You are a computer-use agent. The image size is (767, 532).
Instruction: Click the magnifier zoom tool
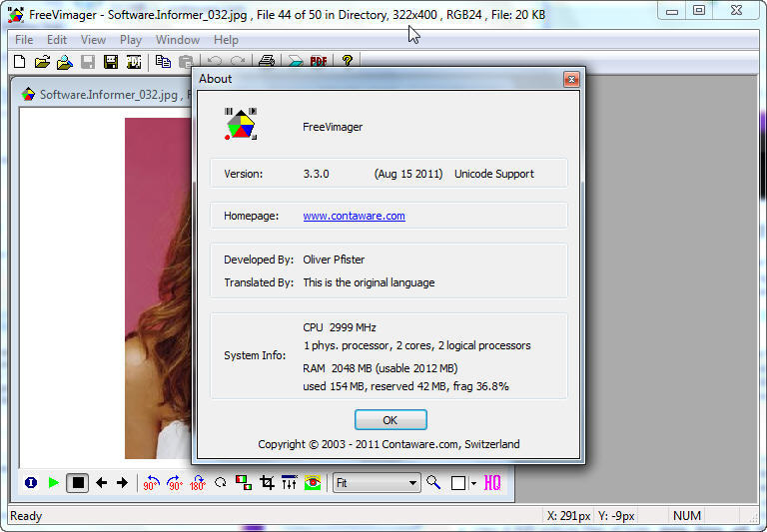tap(433, 483)
